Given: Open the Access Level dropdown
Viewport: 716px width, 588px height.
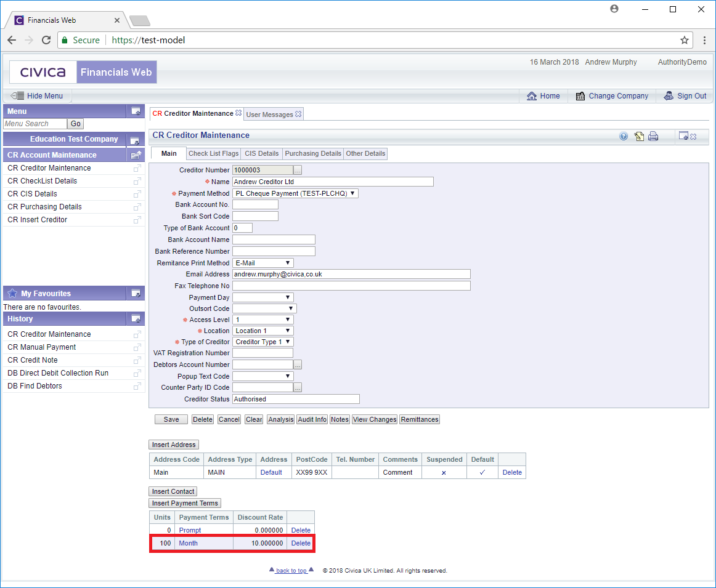Looking at the screenshot, I should click(x=263, y=320).
